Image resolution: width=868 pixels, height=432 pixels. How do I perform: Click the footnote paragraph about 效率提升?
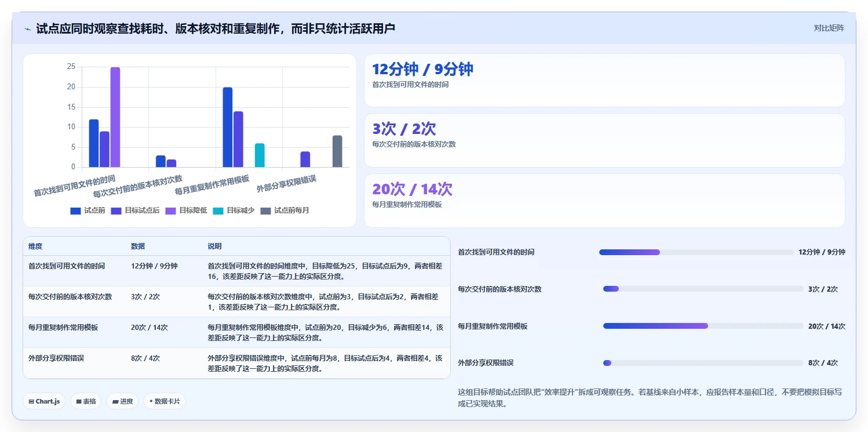pos(650,398)
